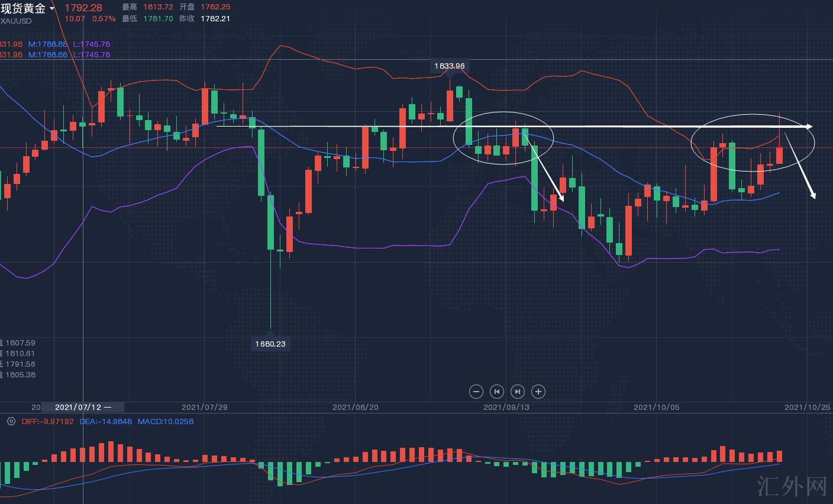Open MACD indicator settings hexagon icon
The image size is (833, 504).
point(11,422)
